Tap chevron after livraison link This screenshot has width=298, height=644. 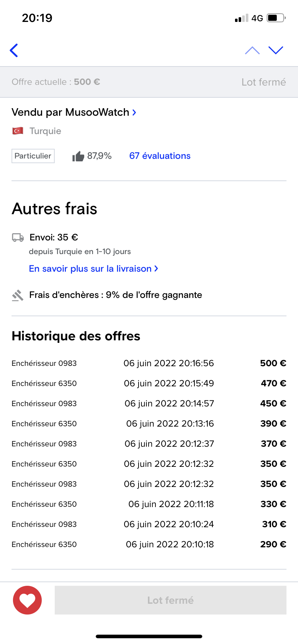point(156,268)
